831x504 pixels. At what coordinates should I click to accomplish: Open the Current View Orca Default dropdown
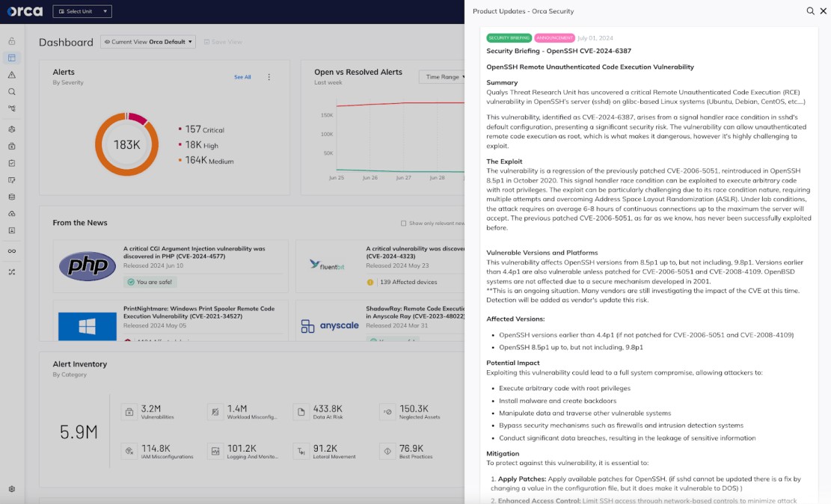coord(148,42)
